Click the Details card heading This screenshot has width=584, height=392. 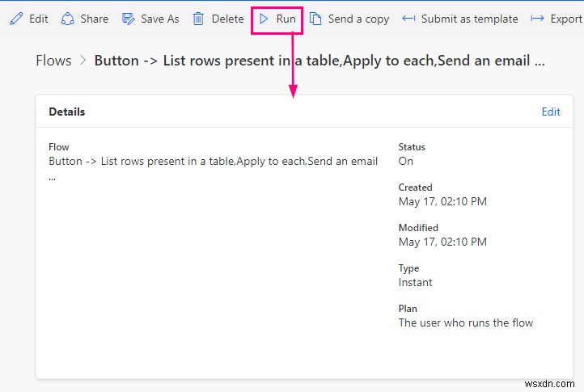(x=66, y=112)
